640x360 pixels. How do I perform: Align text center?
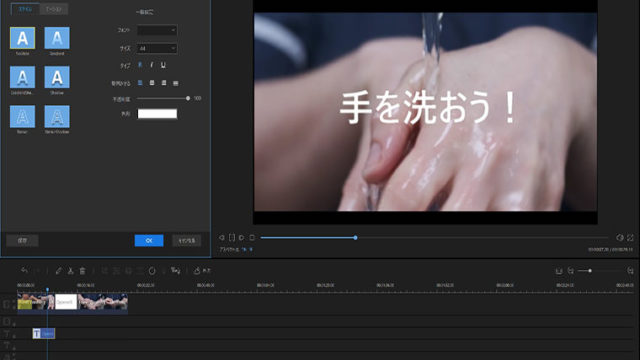pyautogui.click(x=152, y=83)
